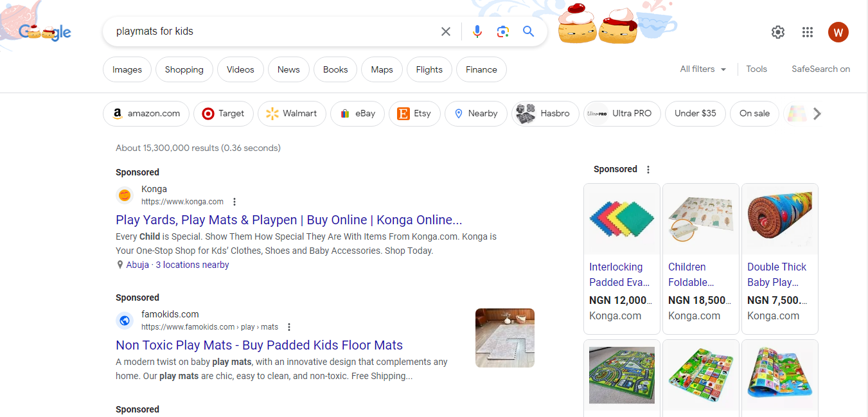Screen dimensions: 868x417
Task: Open Play Yards, Play Mats & Playpen link
Action: point(289,220)
